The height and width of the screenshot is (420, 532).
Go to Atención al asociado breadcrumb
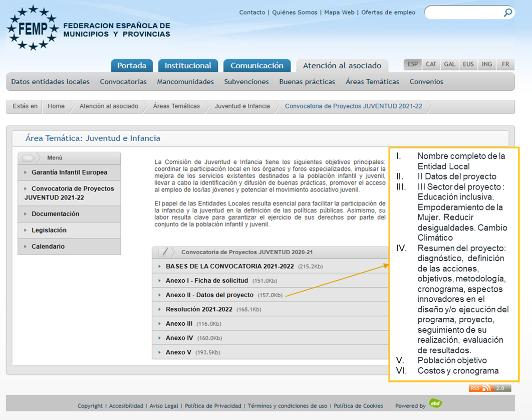[109, 106]
